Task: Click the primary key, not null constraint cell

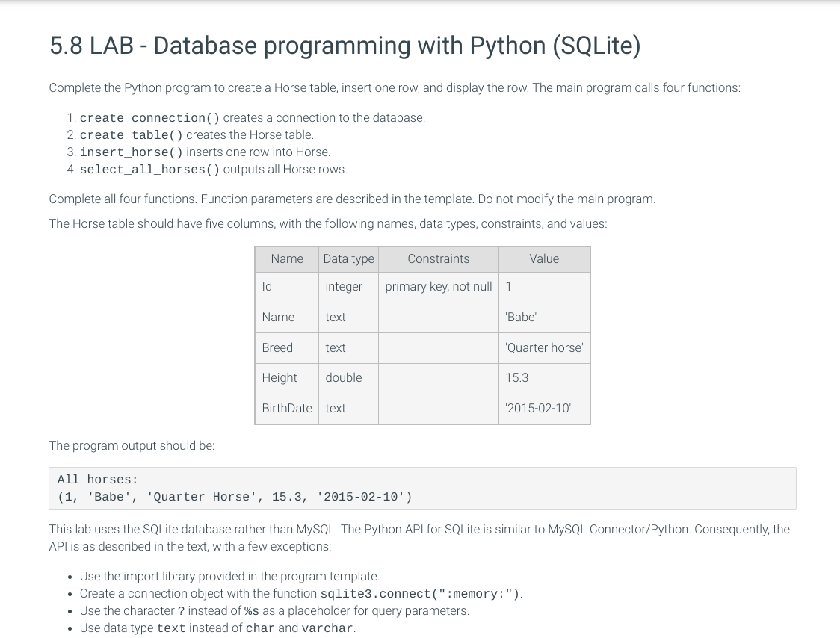Action: tap(439, 286)
